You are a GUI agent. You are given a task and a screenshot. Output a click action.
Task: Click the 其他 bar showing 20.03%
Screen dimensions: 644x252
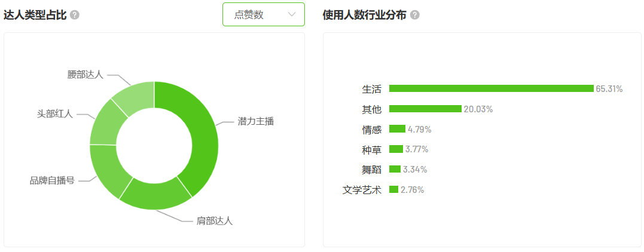[x=426, y=108]
